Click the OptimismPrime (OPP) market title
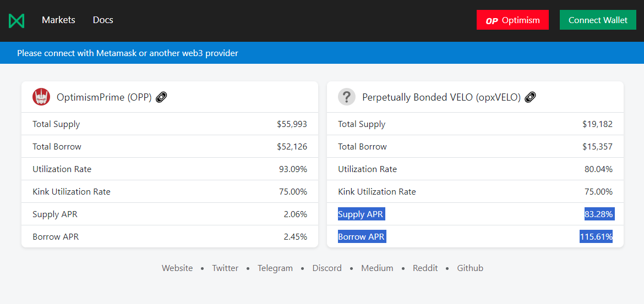The height and width of the screenshot is (304, 644). (105, 98)
